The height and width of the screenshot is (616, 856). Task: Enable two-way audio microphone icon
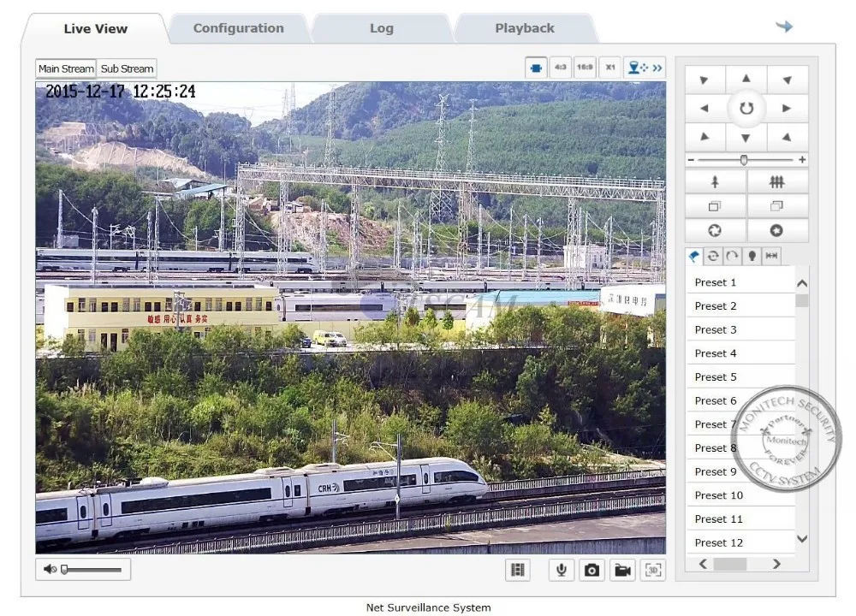coord(561,570)
